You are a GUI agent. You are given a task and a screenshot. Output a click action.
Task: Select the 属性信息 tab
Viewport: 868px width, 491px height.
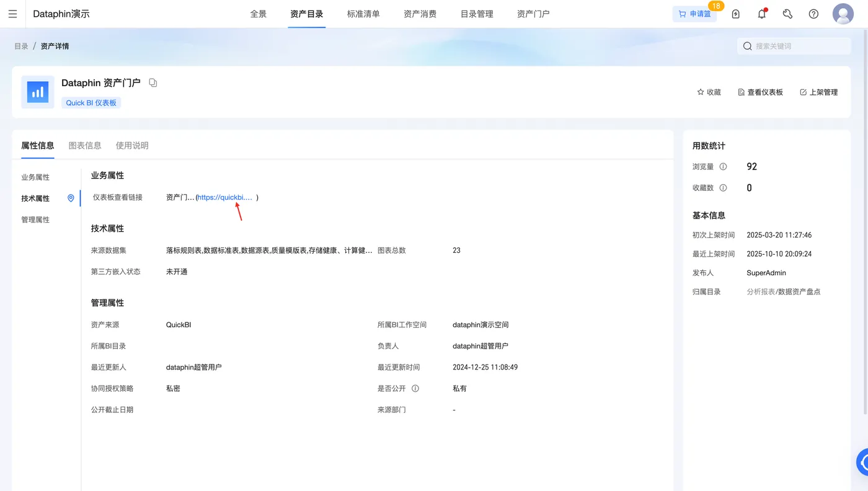coord(38,146)
